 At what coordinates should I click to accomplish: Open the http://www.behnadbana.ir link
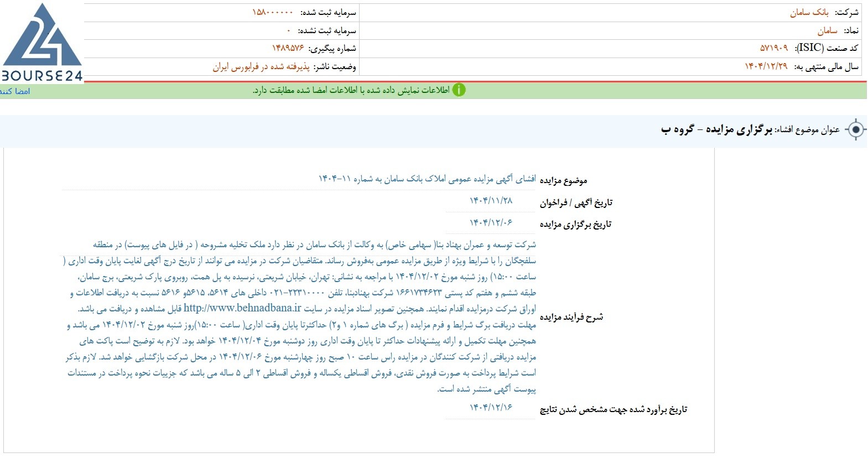[242, 308]
